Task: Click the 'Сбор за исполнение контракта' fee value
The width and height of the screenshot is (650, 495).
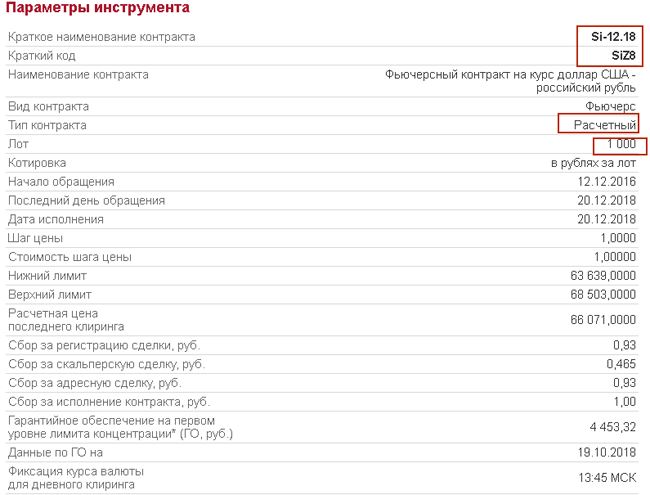Action: (x=625, y=402)
